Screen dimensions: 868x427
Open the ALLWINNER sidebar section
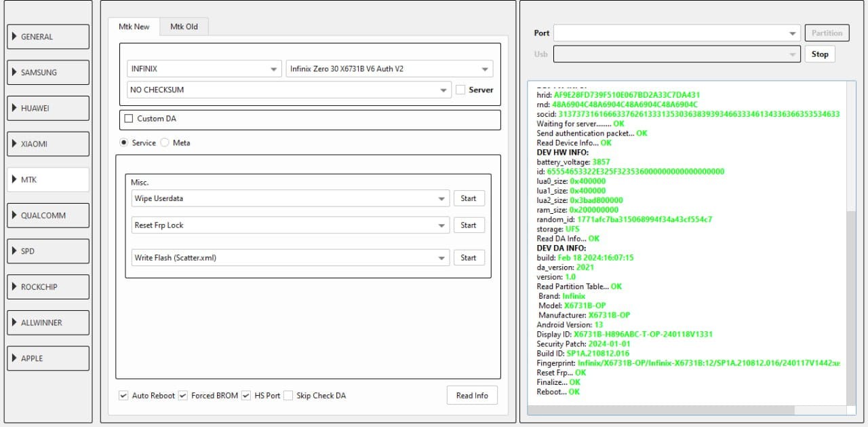pyautogui.click(x=48, y=322)
